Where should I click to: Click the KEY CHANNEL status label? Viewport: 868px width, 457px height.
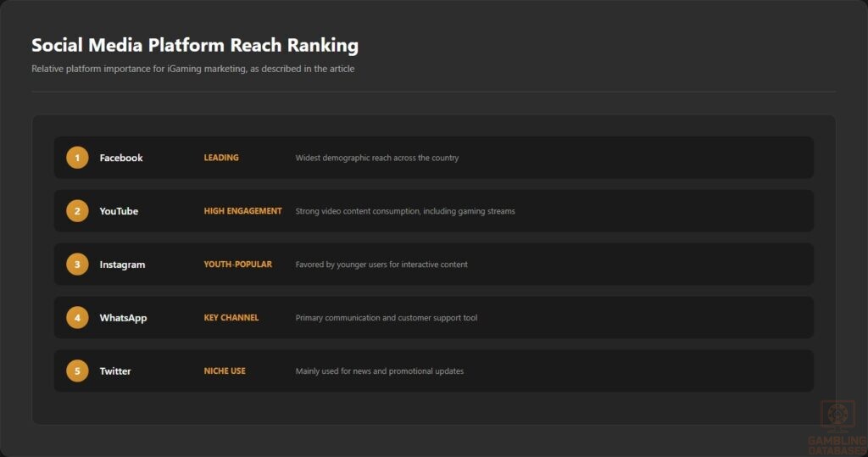point(231,318)
